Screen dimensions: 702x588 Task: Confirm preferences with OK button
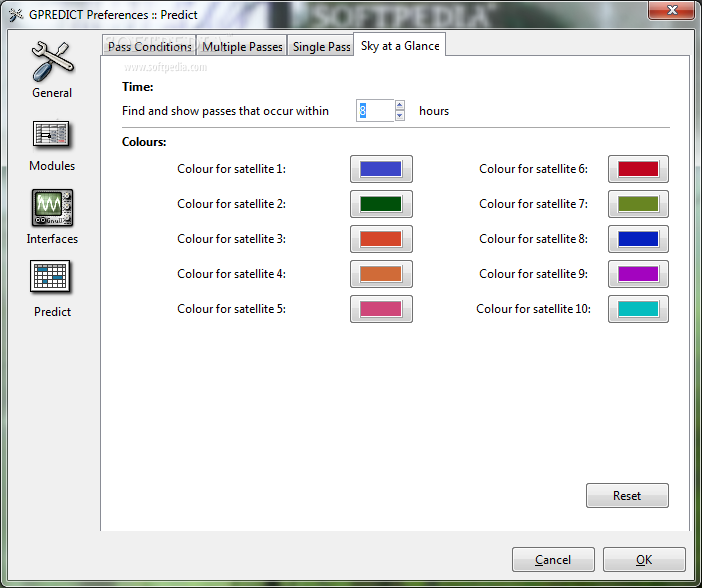tap(644, 559)
